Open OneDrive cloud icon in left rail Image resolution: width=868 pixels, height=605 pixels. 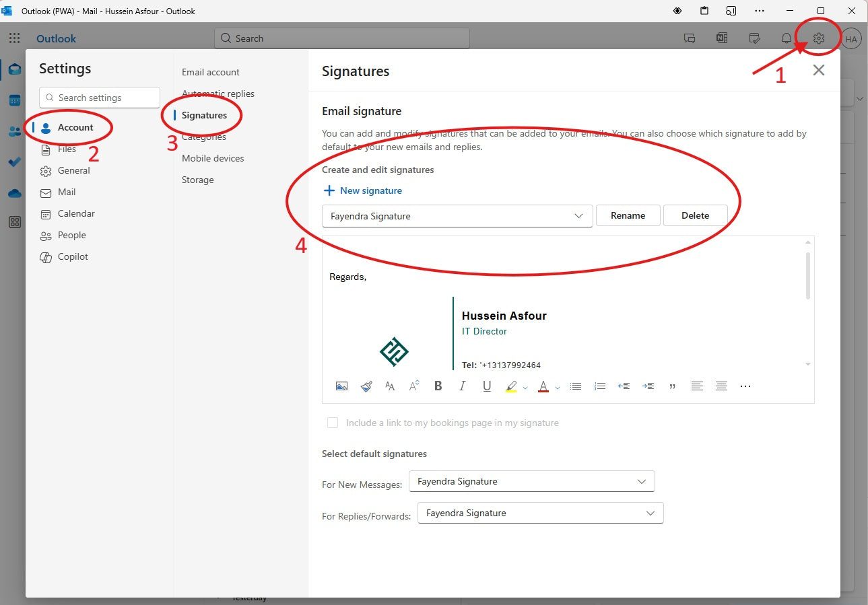[x=14, y=193]
